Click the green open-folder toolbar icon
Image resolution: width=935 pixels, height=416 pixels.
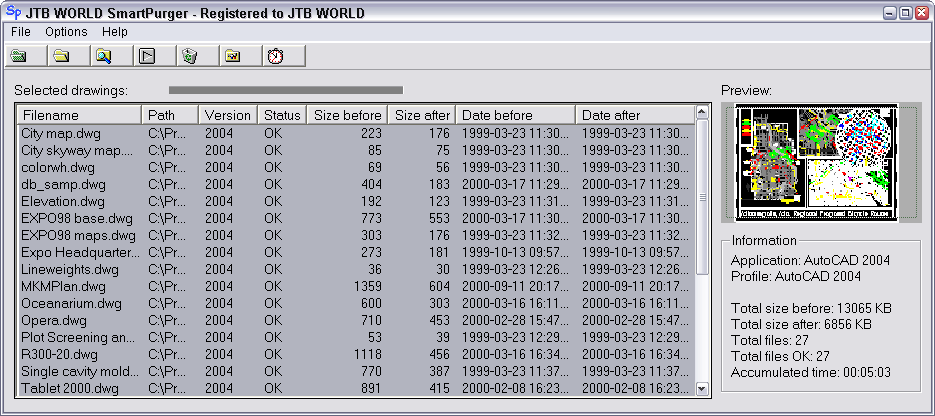(19, 56)
